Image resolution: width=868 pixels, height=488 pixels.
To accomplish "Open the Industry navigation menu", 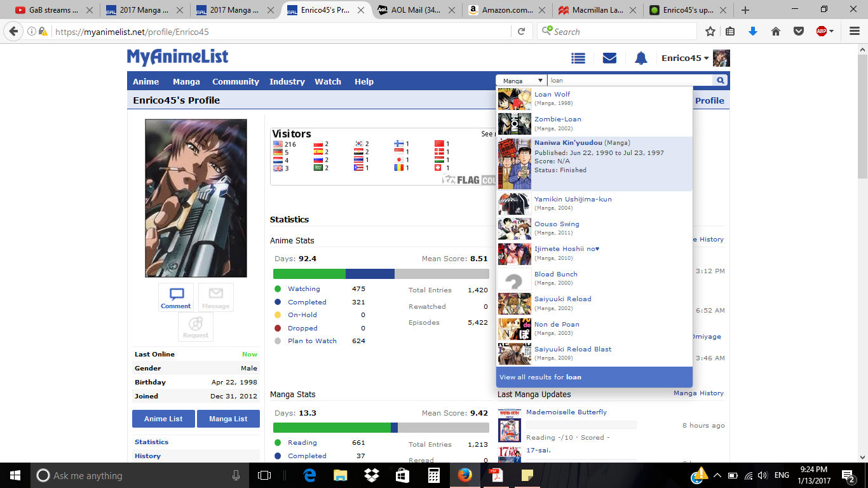I will (287, 81).
